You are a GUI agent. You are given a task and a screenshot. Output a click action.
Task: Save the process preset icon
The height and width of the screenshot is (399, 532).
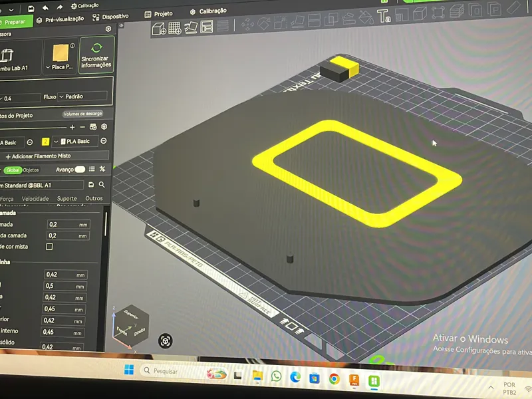coord(91,185)
